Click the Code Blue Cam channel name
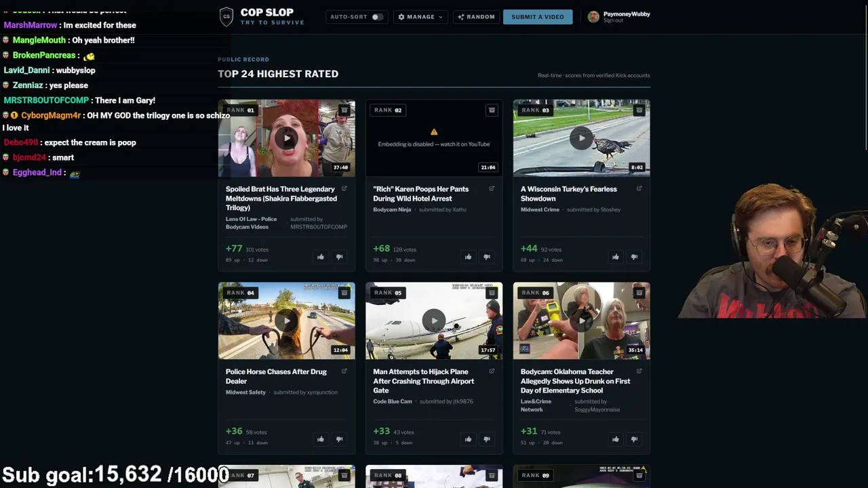868x488 pixels. coord(393,401)
